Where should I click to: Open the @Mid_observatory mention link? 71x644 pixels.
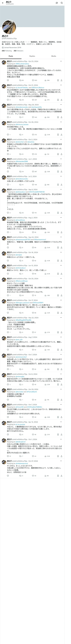click(x=22, y=64)
